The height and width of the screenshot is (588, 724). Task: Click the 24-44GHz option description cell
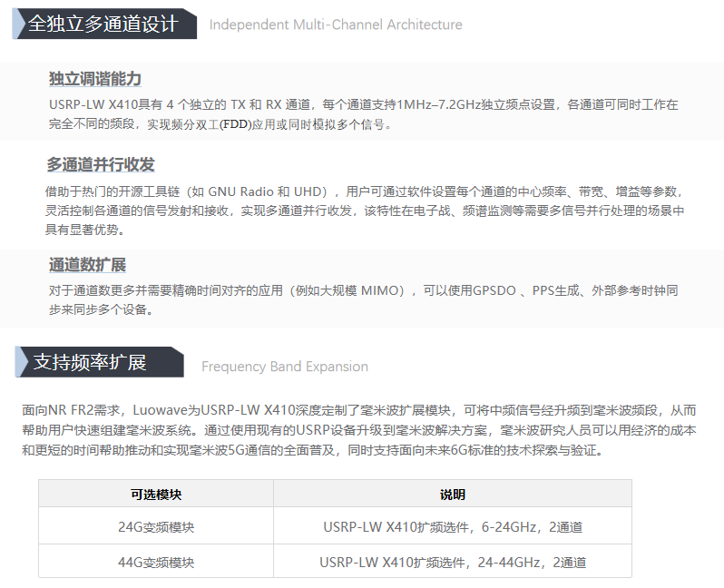453,562
